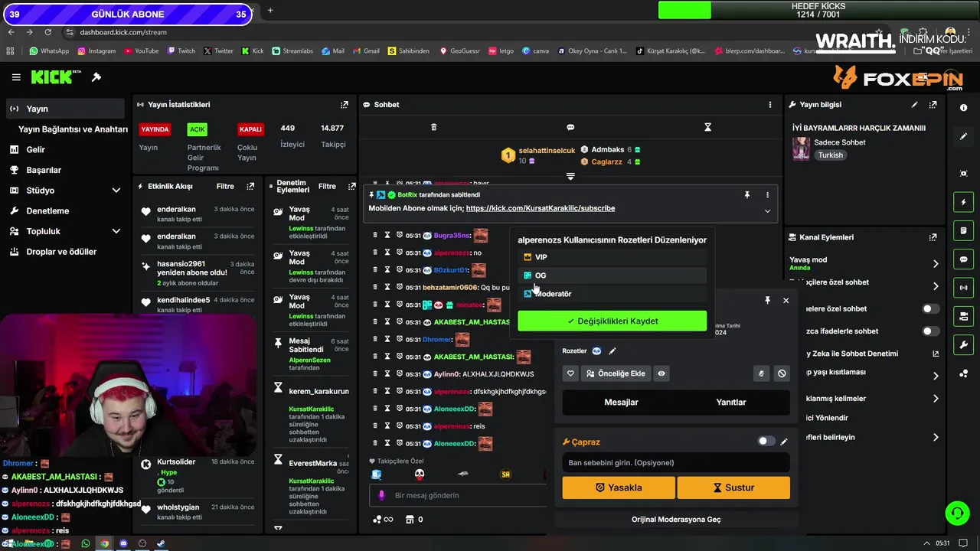Toggle the 'ifadelerle sohbet' switch

click(930, 331)
